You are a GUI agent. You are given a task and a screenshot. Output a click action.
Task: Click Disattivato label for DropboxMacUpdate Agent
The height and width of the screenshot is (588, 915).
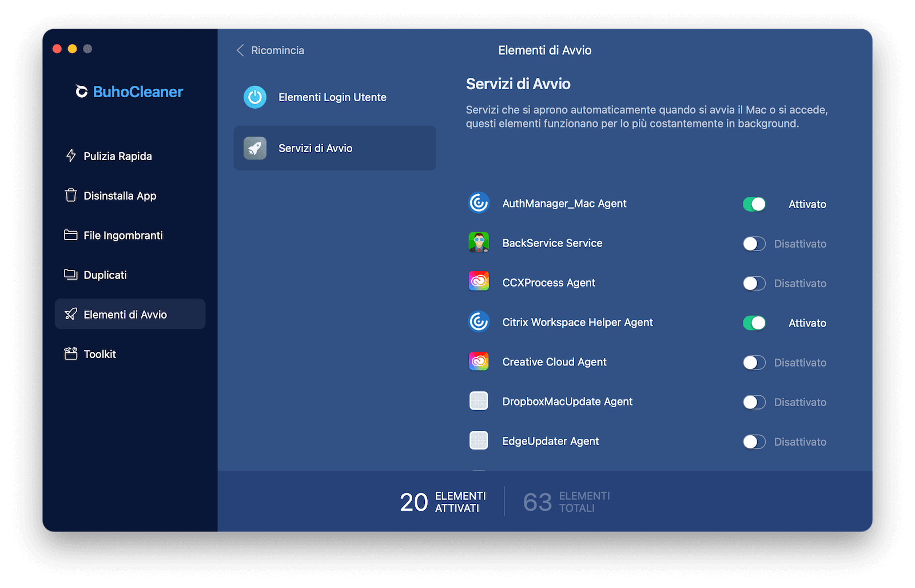pyautogui.click(x=800, y=402)
